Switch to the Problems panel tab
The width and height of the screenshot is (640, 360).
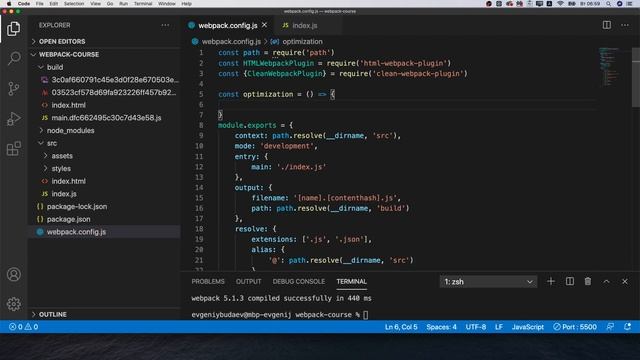tap(208, 281)
